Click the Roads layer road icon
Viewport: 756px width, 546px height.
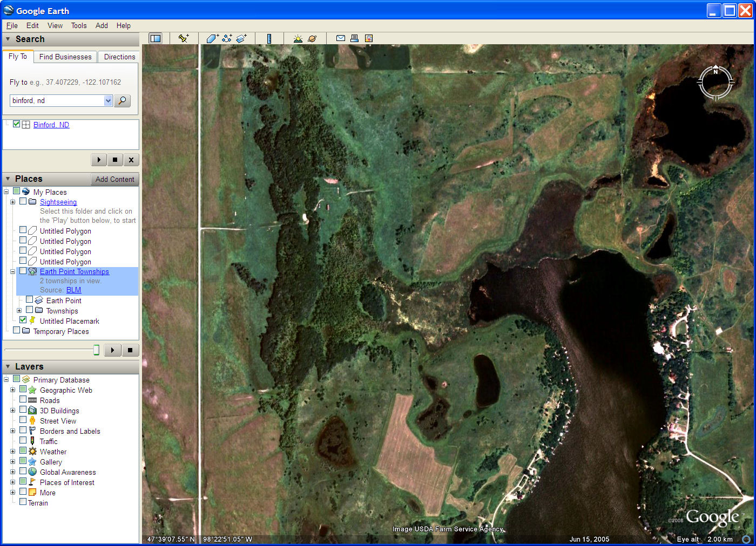[32, 400]
